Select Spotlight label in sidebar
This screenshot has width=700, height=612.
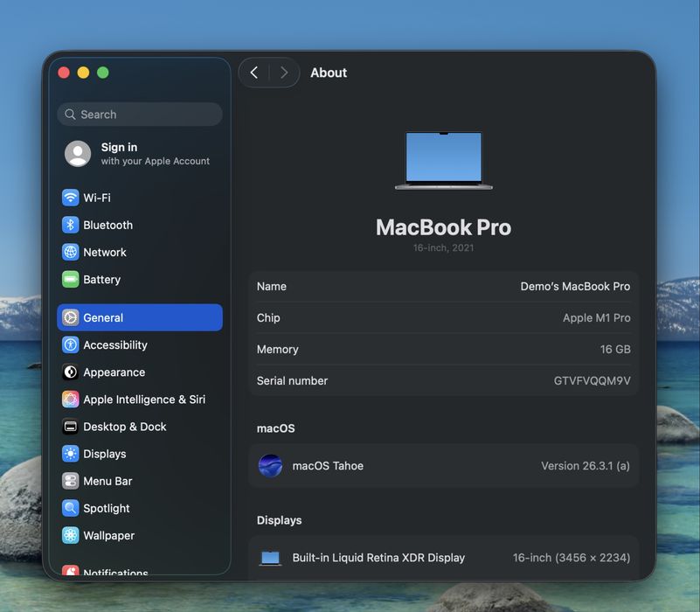[107, 508]
